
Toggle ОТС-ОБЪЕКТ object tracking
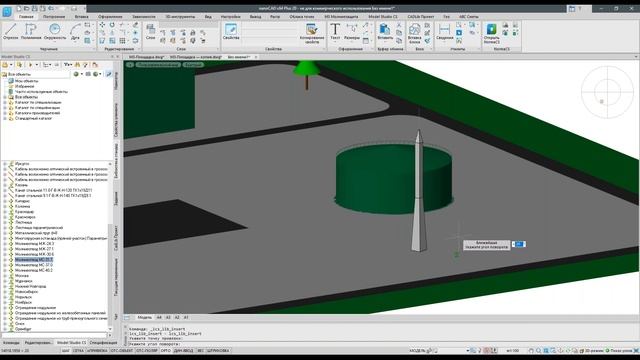tap(122, 351)
